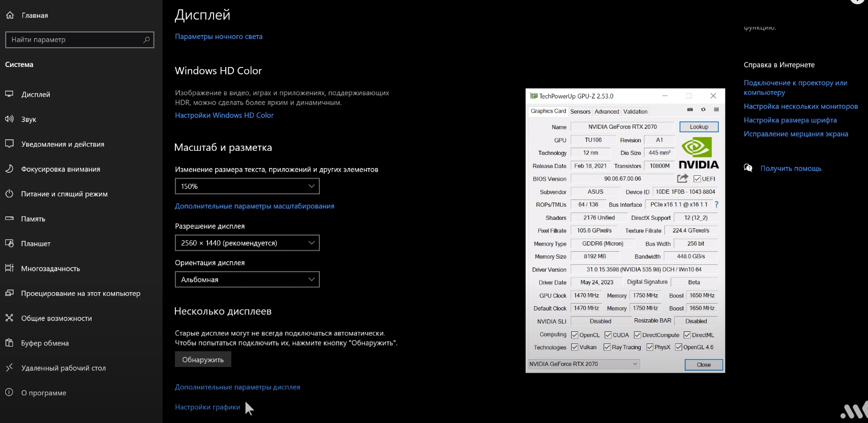Image resolution: width=868 pixels, height=423 pixels.
Task: Open Настройки Windows HD Color link
Action: click(x=224, y=115)
